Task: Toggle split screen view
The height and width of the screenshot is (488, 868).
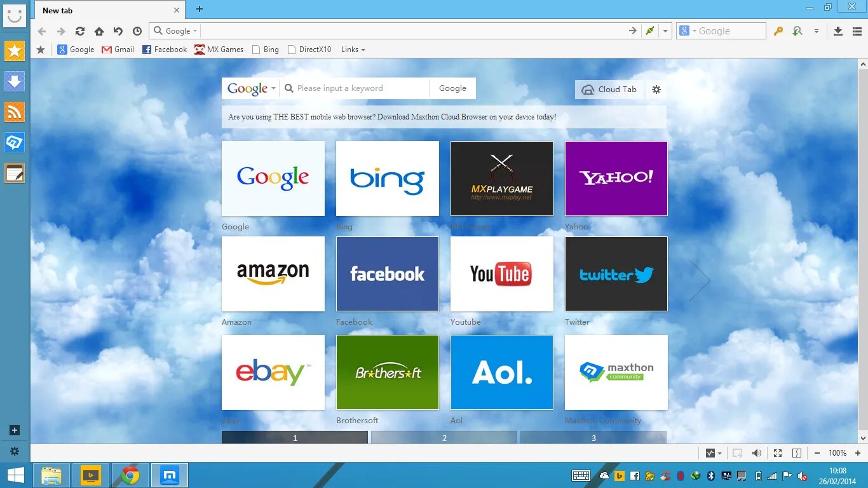Action: pyautogui.click(x=797, y=453)
